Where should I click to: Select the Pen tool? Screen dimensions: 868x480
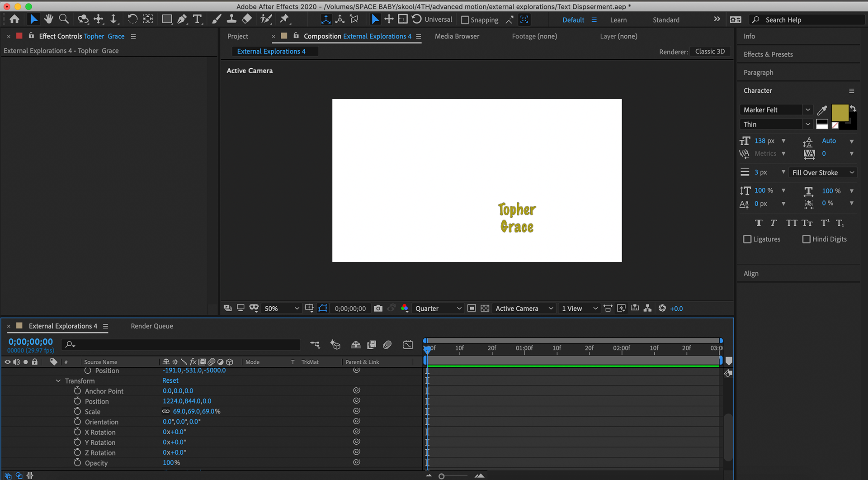pyautogui.click(x=182, y=19)
